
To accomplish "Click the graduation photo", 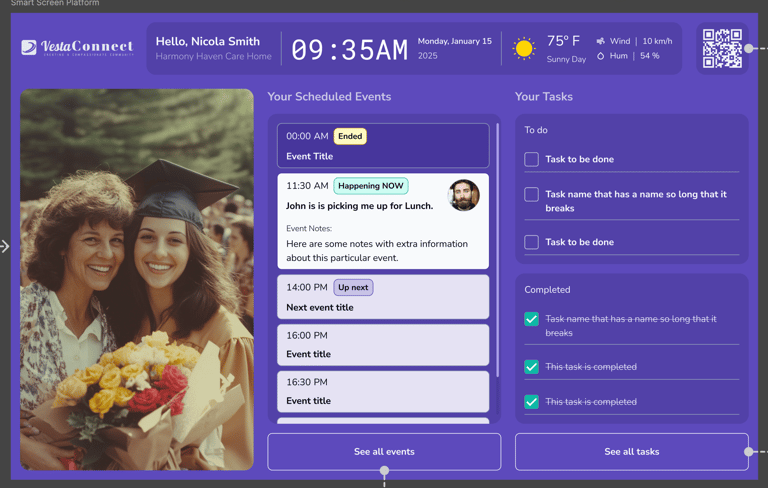I will pos(137,279).
